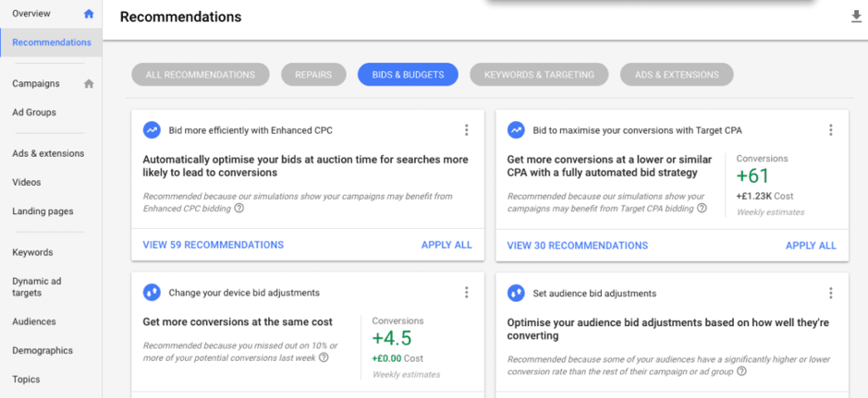Open three-dot menu on audience bid adjustments card

click(830, 293)
